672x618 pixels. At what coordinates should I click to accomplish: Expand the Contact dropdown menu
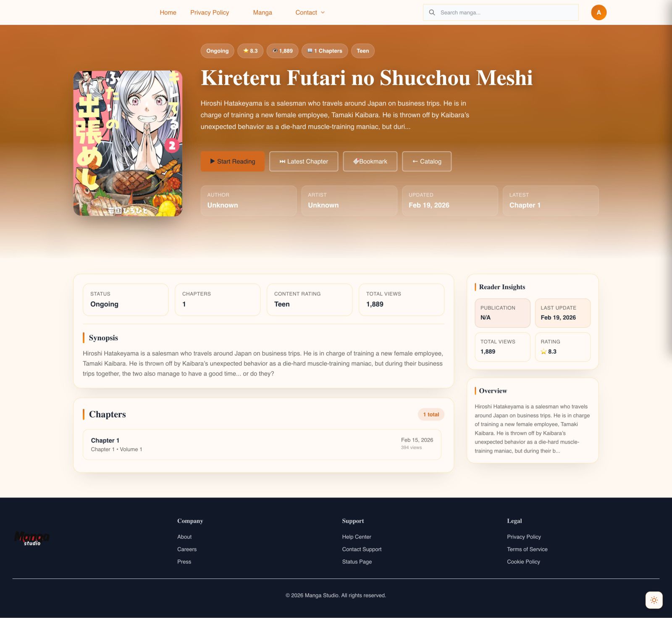(310, 13)
